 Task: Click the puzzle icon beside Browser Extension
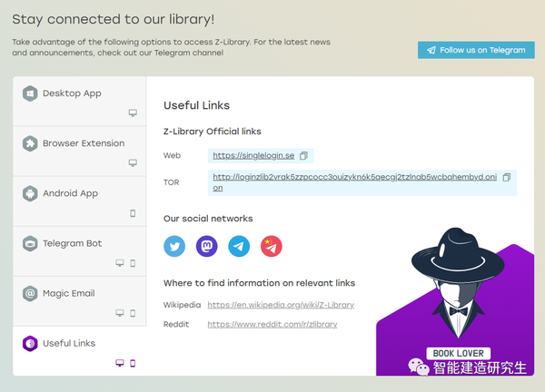coord(30,143)
